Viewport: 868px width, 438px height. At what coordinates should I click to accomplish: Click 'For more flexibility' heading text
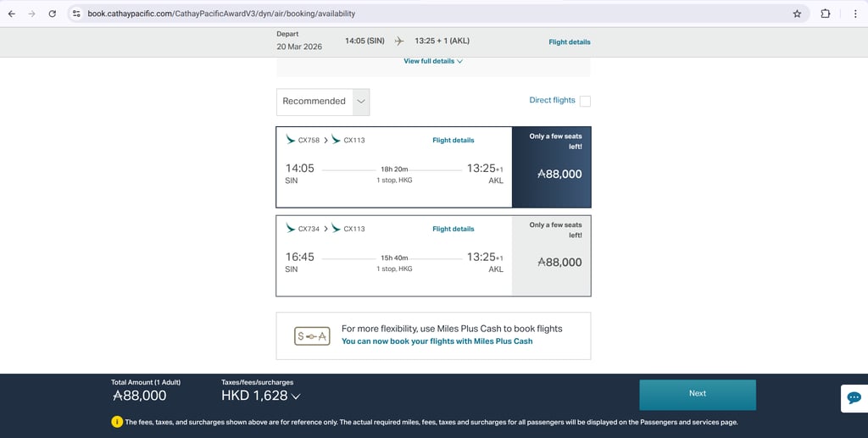[452, 329]
